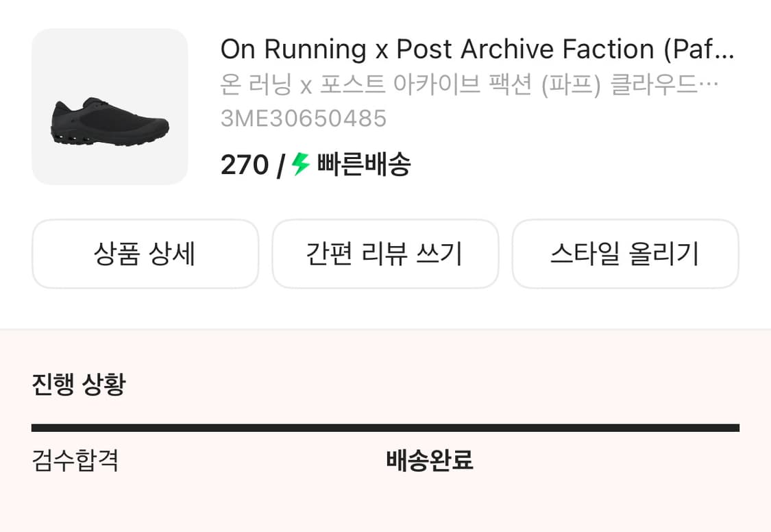Click the 스타일 올리기 button
771x532 pixels.
[625, 254]
